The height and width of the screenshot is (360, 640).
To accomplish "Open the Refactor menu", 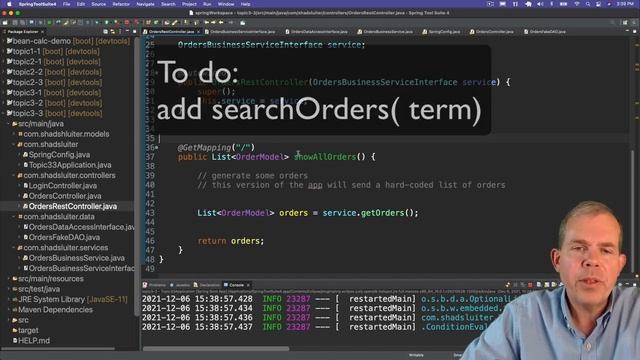I will (x=121, y=4).
